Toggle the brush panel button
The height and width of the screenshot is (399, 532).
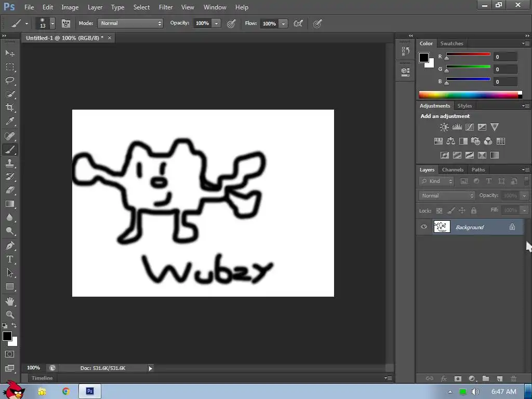66,23
